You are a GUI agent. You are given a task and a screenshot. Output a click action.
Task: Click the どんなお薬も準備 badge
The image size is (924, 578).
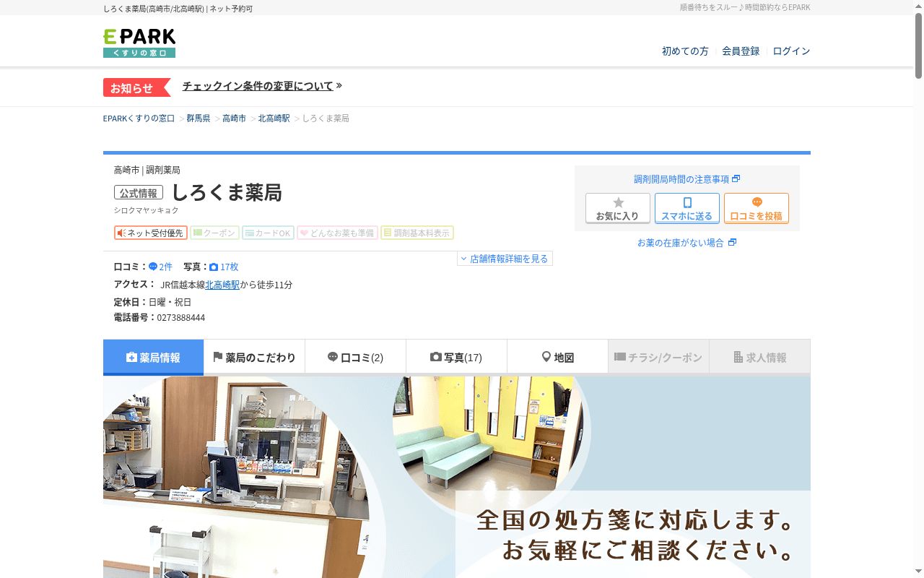click(337, 233)
